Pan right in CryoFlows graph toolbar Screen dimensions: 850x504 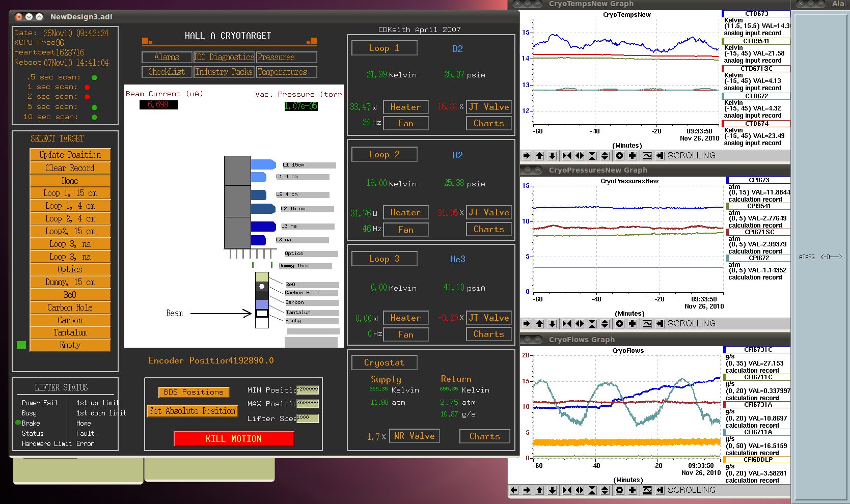pyautogui.click(x=527, y=490)
